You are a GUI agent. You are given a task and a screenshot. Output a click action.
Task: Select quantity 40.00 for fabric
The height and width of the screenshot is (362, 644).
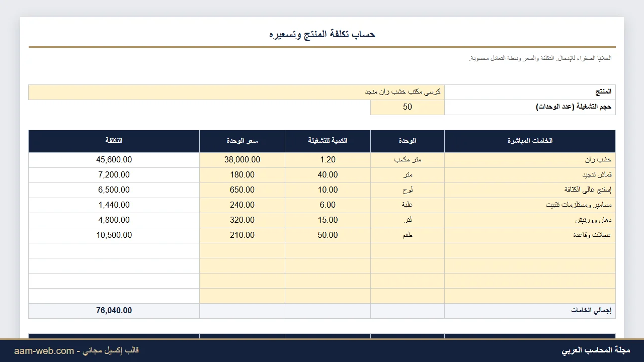click(328, 175)
